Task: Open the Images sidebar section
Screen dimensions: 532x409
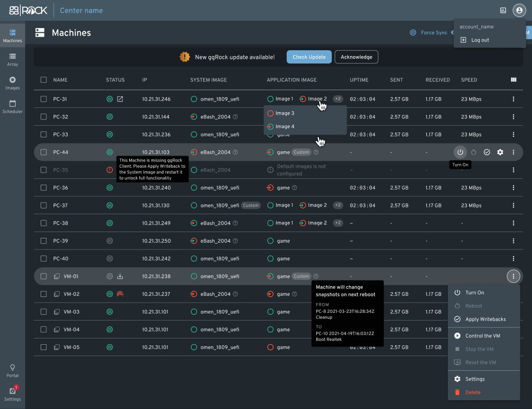Action: 13,83
